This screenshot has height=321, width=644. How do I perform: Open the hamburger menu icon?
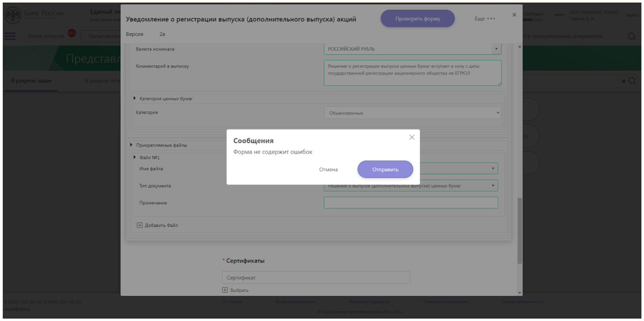(10, 36)
